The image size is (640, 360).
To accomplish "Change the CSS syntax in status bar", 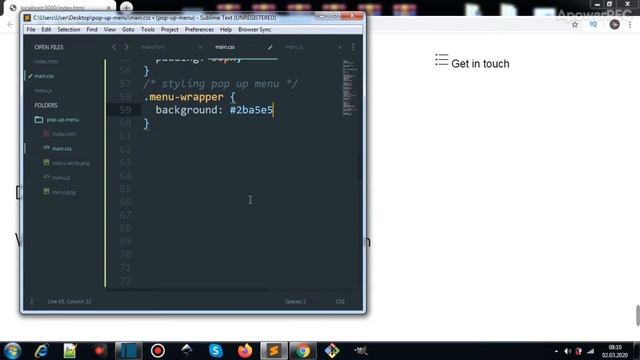I will pyautogui.click(x=340, y=301).
